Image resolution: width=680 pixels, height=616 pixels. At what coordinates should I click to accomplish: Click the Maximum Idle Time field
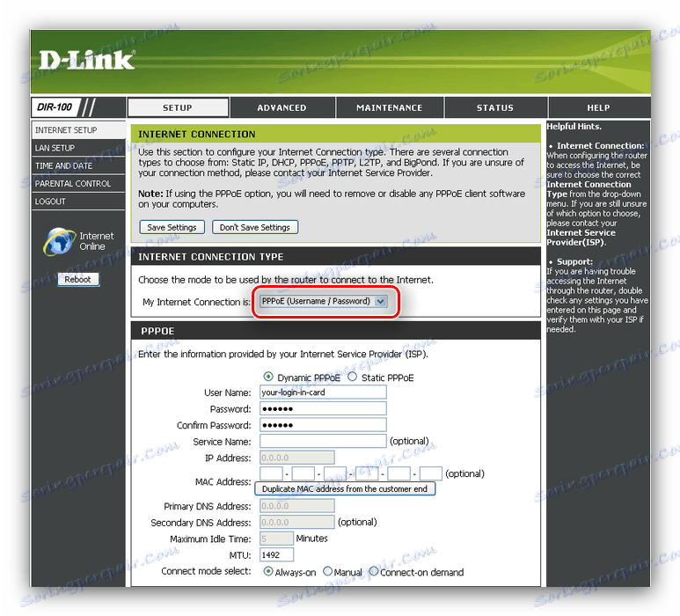277,539
